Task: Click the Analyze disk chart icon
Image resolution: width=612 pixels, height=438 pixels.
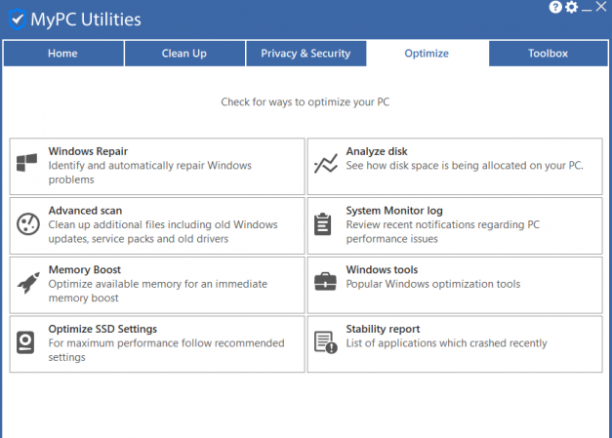Action: (326, 163)
